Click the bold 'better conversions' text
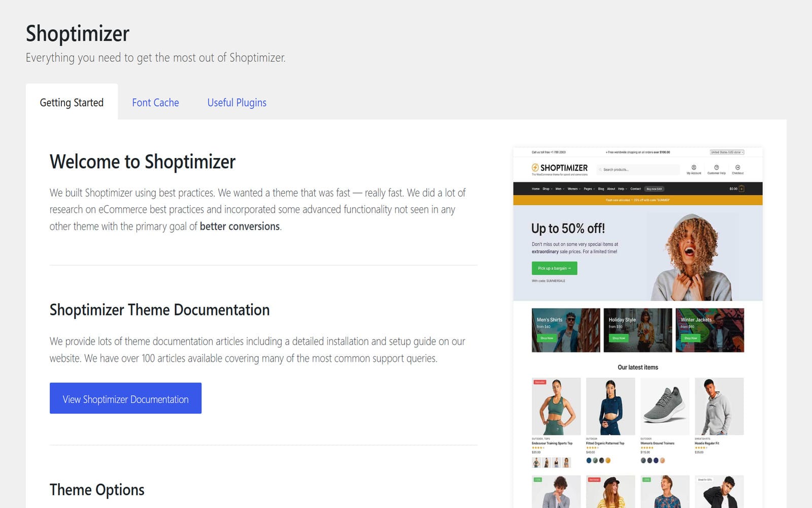The width and height of the screenshot is (812, 508). (240, 227)
